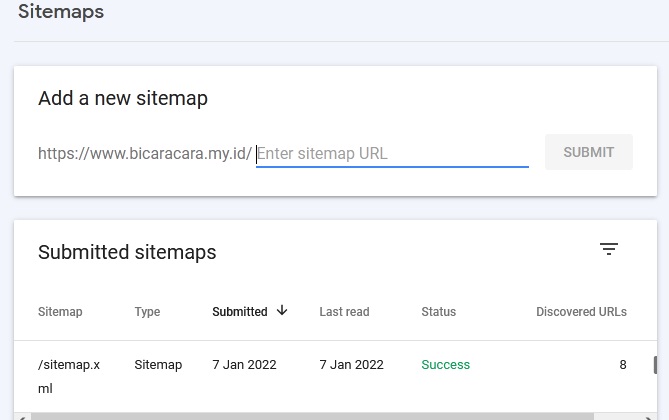Sort table by Sitemap column header

point(60,312)
